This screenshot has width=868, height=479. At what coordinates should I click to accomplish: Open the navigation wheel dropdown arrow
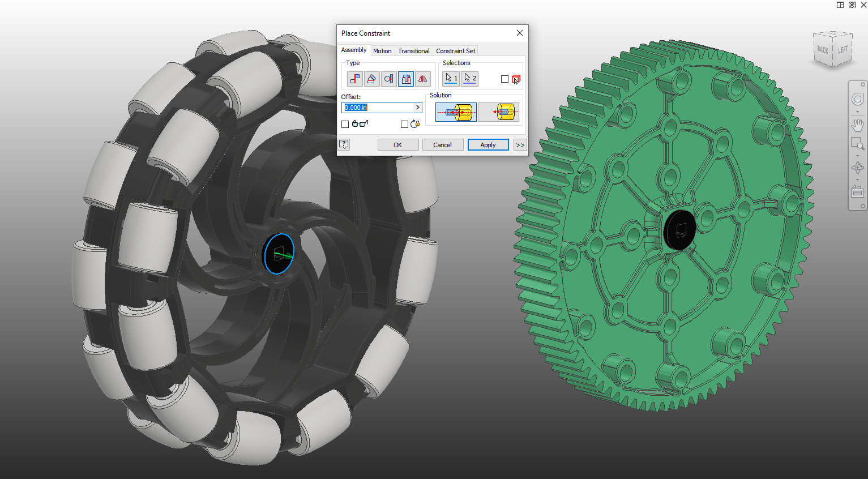858,112
